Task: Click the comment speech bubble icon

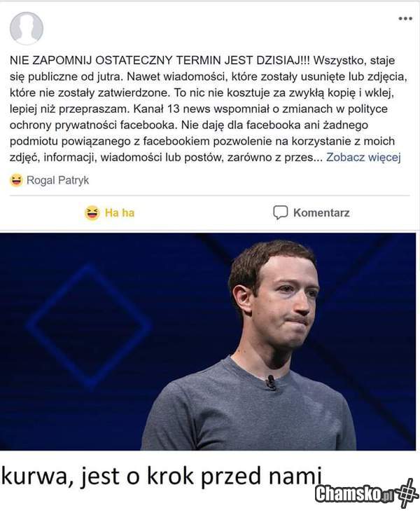Action: [x=281, y=212]
